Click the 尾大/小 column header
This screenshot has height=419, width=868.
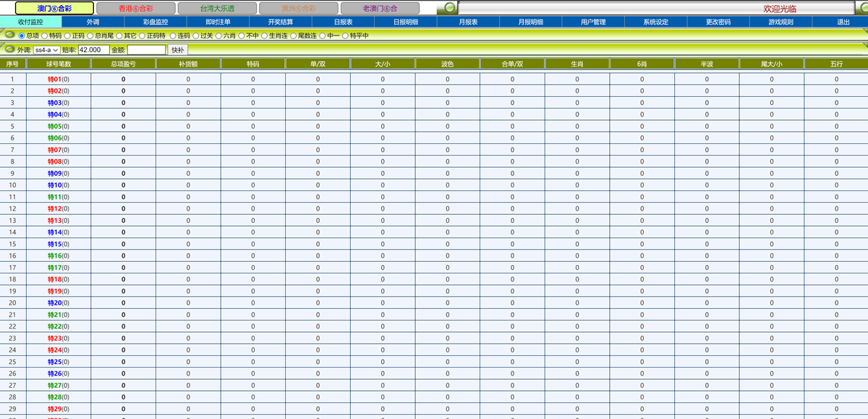point(772,64)
